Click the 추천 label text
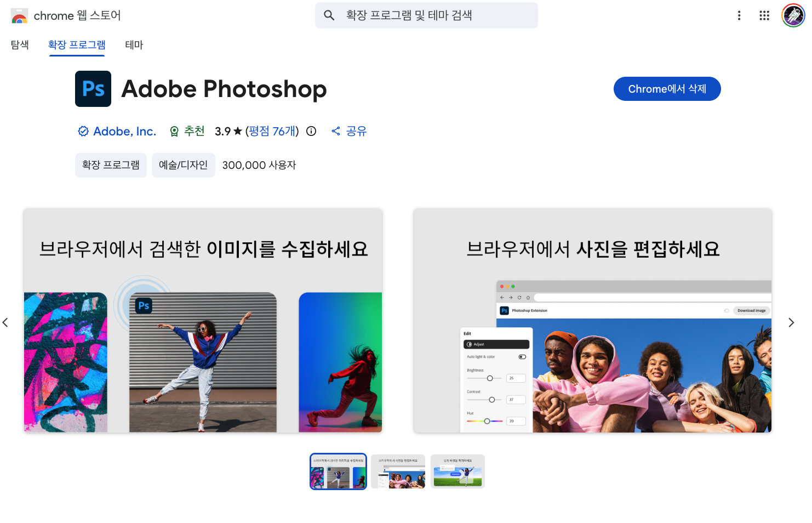812x523 pixels. (x=195, y=131)
